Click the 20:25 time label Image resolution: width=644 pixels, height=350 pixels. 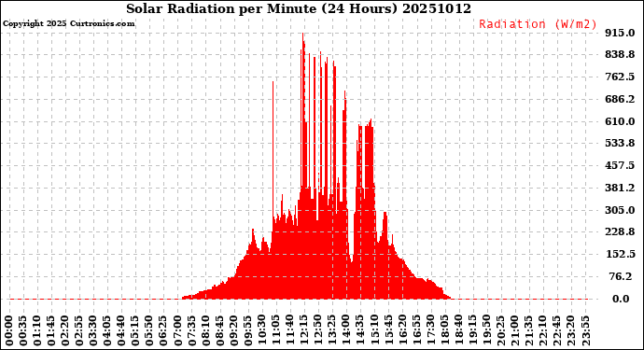point(501,331)
